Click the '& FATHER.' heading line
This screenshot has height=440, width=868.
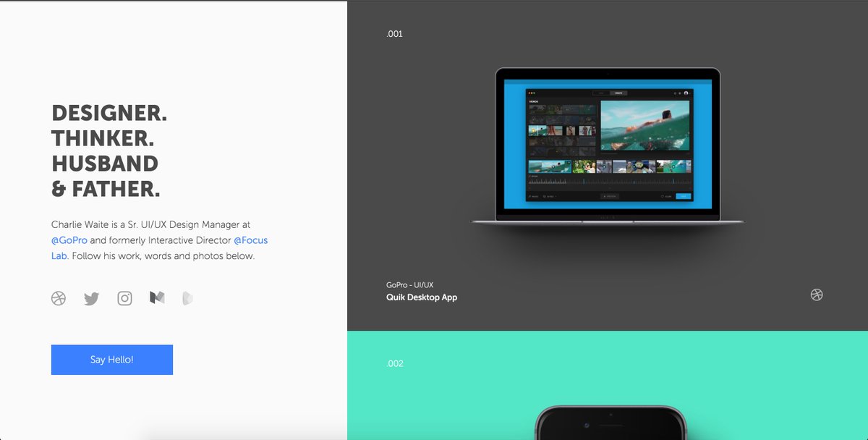(106, 189)
